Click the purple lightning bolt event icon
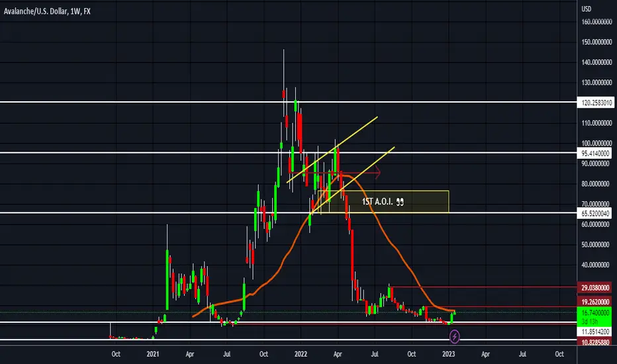This screenshot has height=364, width=617. click(455, 336)
